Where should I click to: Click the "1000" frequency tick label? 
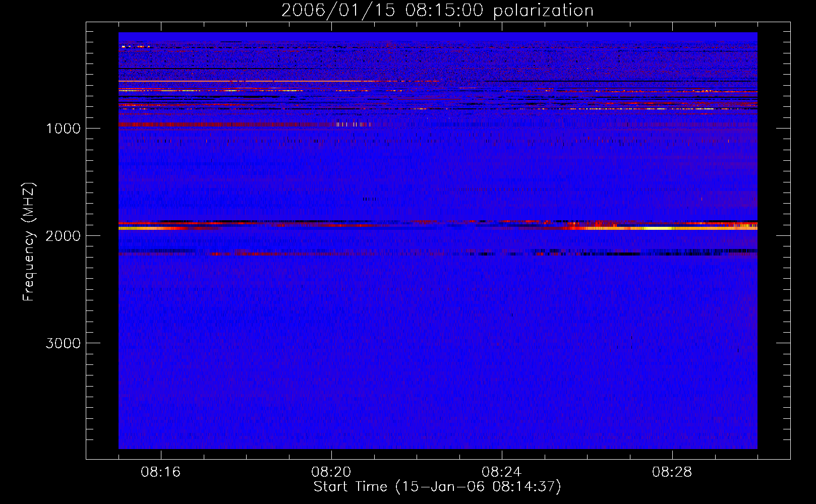point(63,129)
